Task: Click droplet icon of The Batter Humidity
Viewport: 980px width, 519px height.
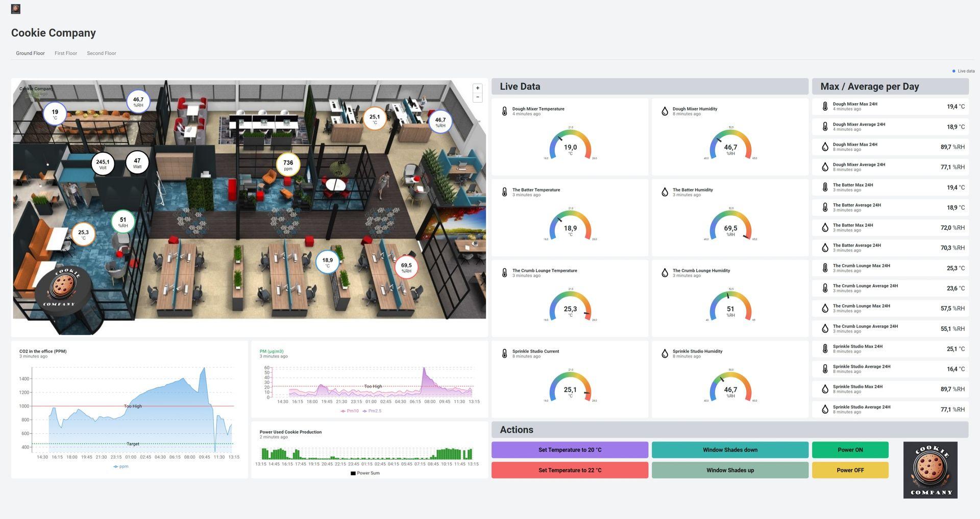Action: pyautogui.click(x=665, y=192)
